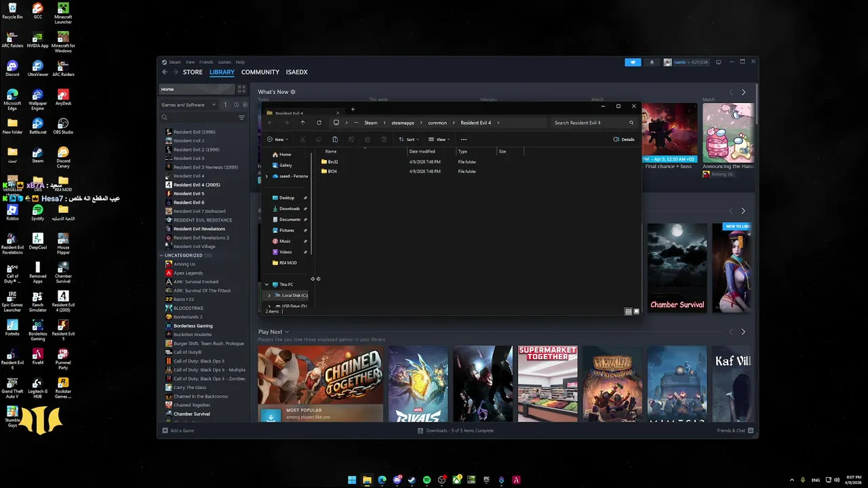
Task: Click the Steam recent-activity clock filter
Action: [x=236, y=104]
